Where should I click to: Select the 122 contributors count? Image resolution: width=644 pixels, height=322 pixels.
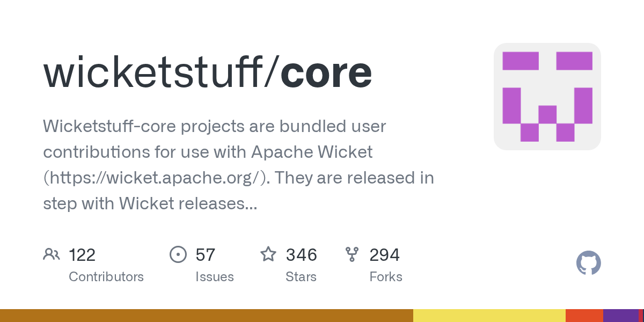(x=82, y=255)
